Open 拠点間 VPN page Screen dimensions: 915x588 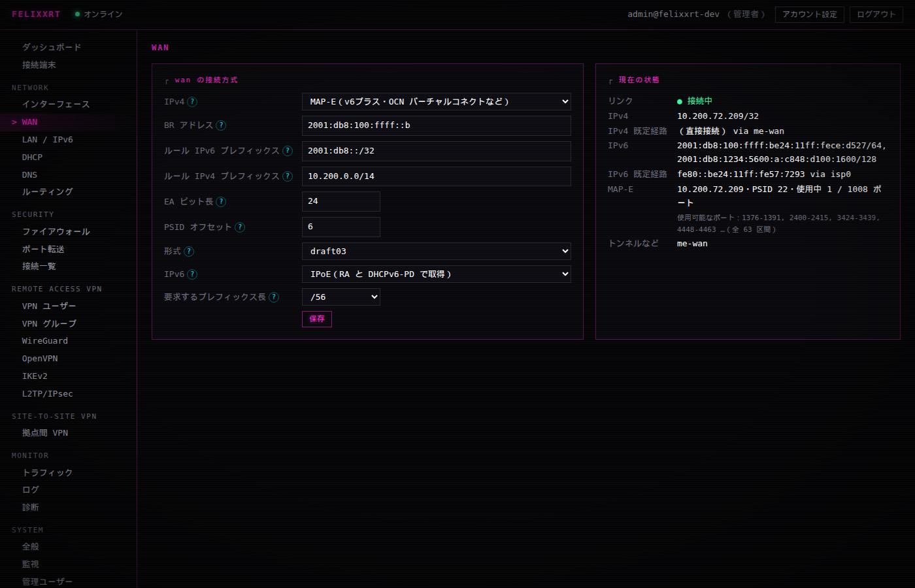(45, 433)
